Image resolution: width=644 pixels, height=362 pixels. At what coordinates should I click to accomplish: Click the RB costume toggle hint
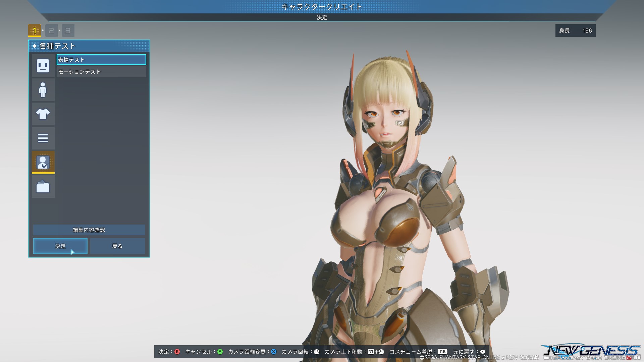coord(443,352)
